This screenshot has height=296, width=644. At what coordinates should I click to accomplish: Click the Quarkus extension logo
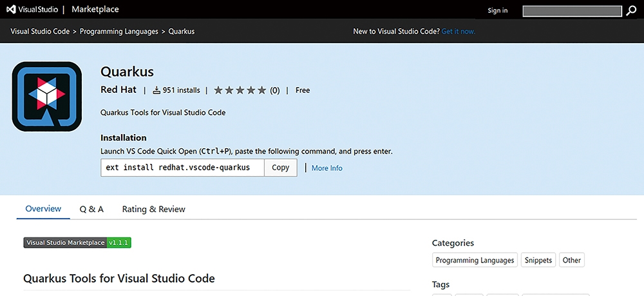click(46, 97)
